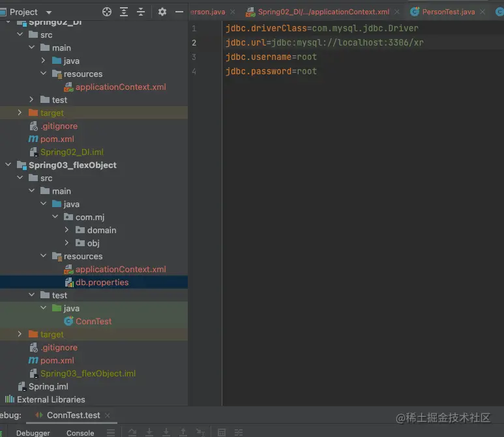Close the PersonTest.java editor tab
504x437 pixels.
tap(482, 12)
